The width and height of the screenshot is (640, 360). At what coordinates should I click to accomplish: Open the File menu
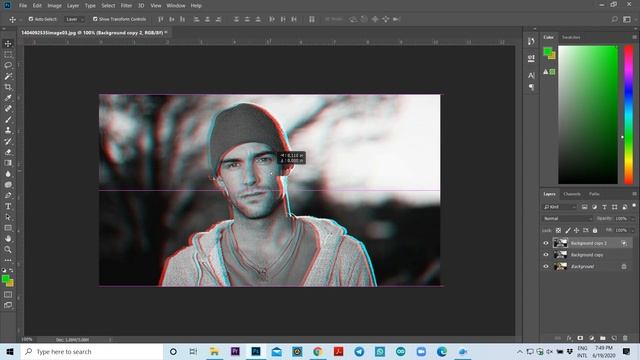tap(23, 6)
